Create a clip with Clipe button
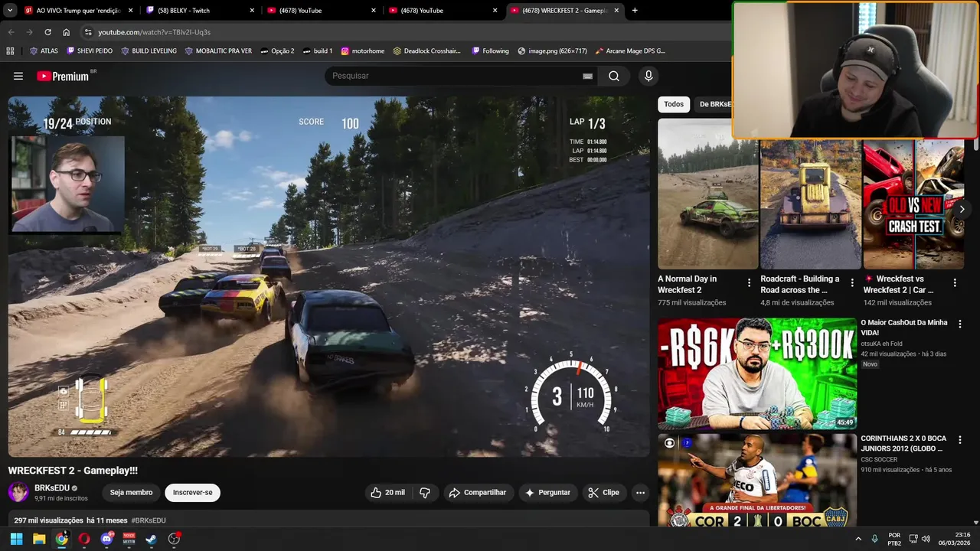Viewport: 980px width, 551px height. (603, 492)
